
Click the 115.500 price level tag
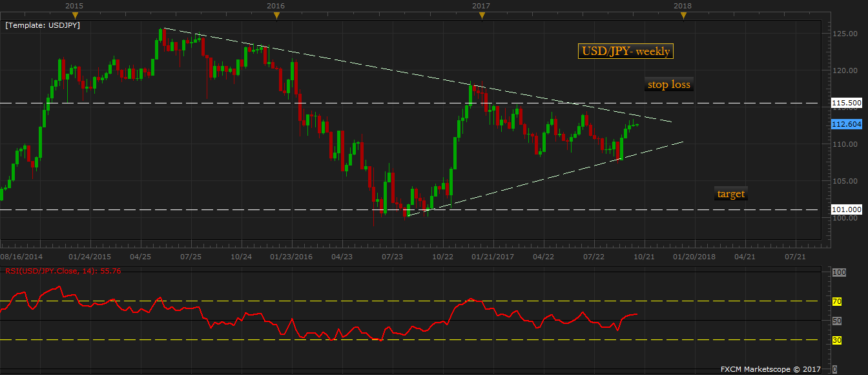[846, 103]
